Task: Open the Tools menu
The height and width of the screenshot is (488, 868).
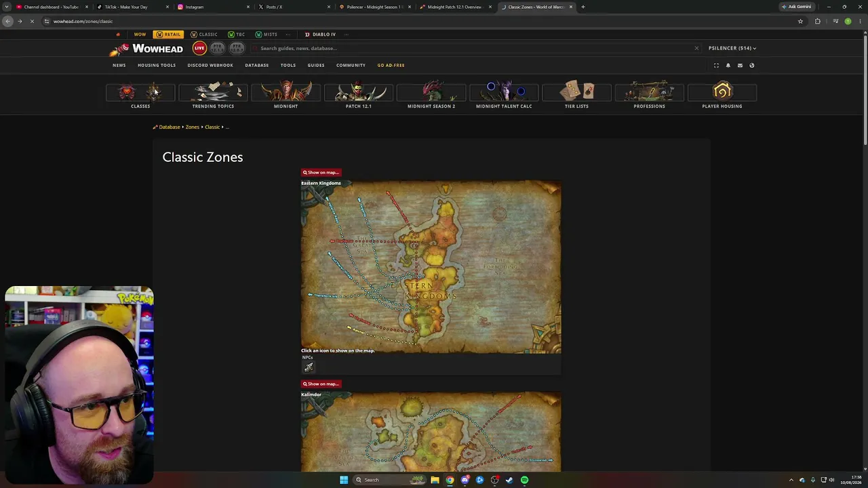Action: 288,65
